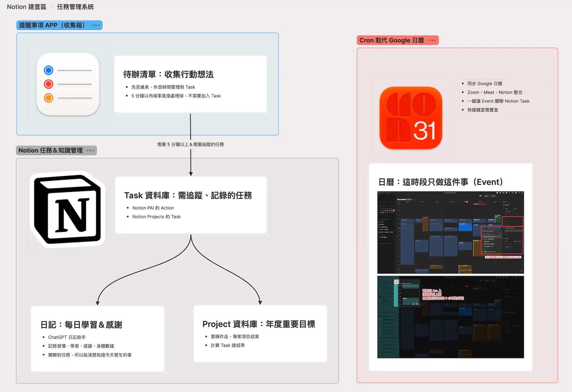
Task: Open the 任務管理系統 breadcrumb
Action: [75, 7]
